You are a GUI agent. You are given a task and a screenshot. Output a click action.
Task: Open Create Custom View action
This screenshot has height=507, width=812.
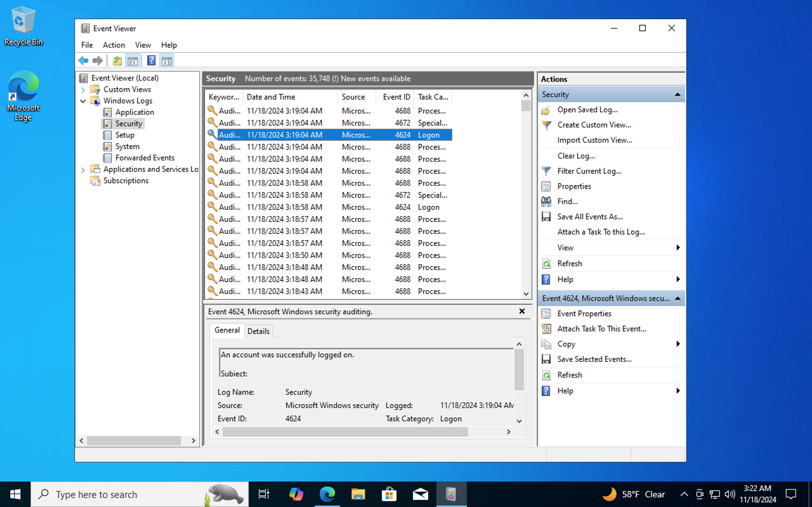click(x=594, y=125)
